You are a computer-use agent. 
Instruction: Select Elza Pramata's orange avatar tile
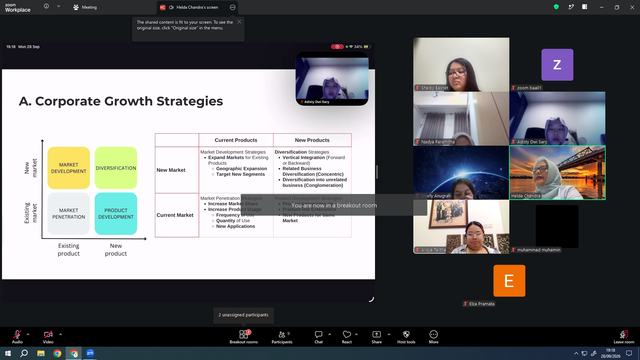pyautogui.click(x=509, y=281)
